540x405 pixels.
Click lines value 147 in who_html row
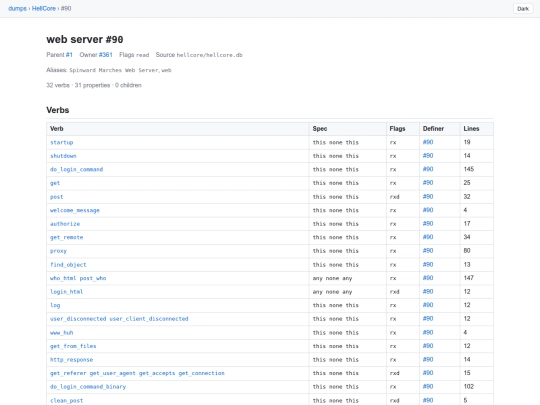pyautogui.click(x=469, y=278)
